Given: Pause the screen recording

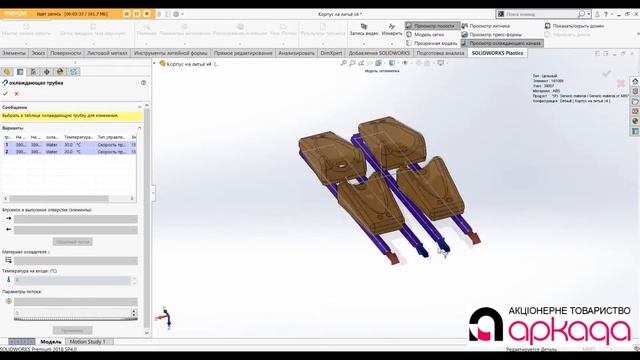Looking at the screenshot, I should (137, 14).
